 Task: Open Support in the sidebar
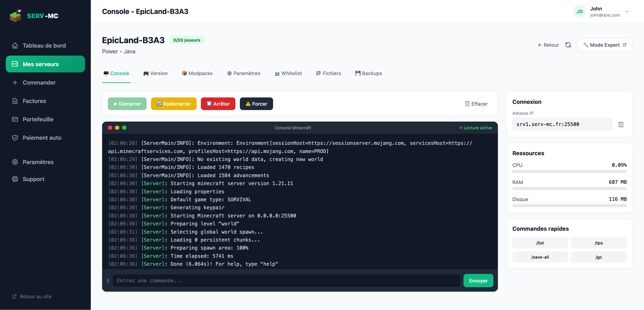click(45, 179)
